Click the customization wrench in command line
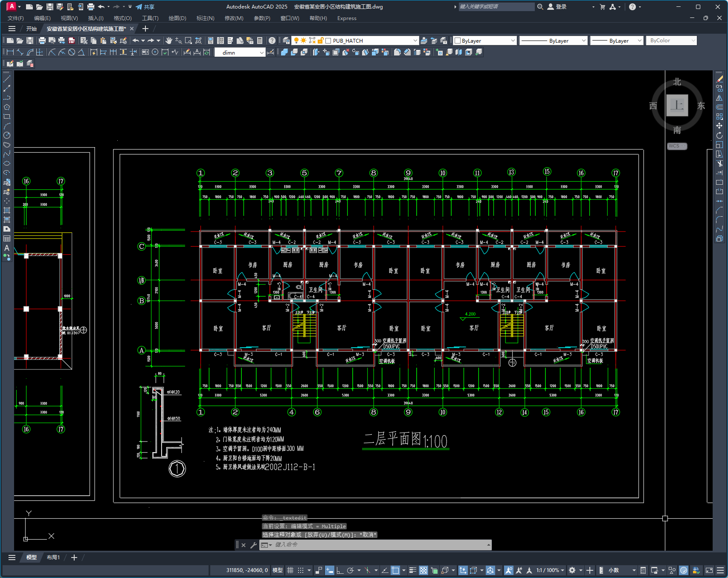Viewport: 728px width, 578px height. coord(253,545)
